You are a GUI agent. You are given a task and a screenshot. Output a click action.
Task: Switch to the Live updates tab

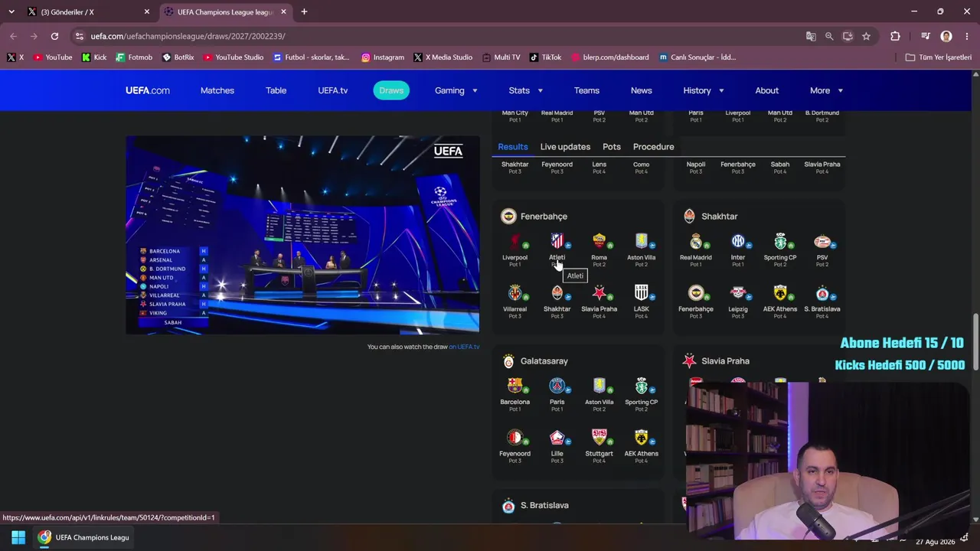565,147
